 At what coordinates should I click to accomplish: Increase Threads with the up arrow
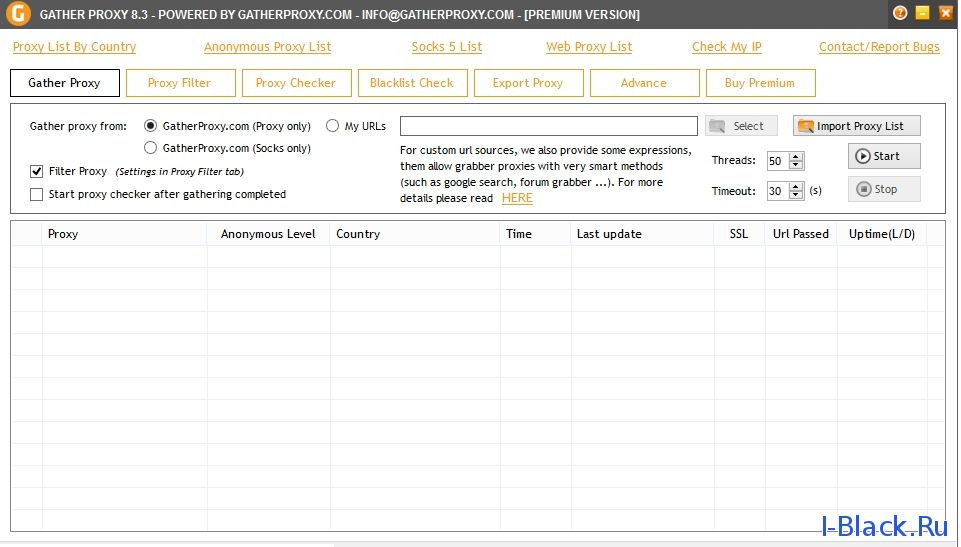(796, 156)
